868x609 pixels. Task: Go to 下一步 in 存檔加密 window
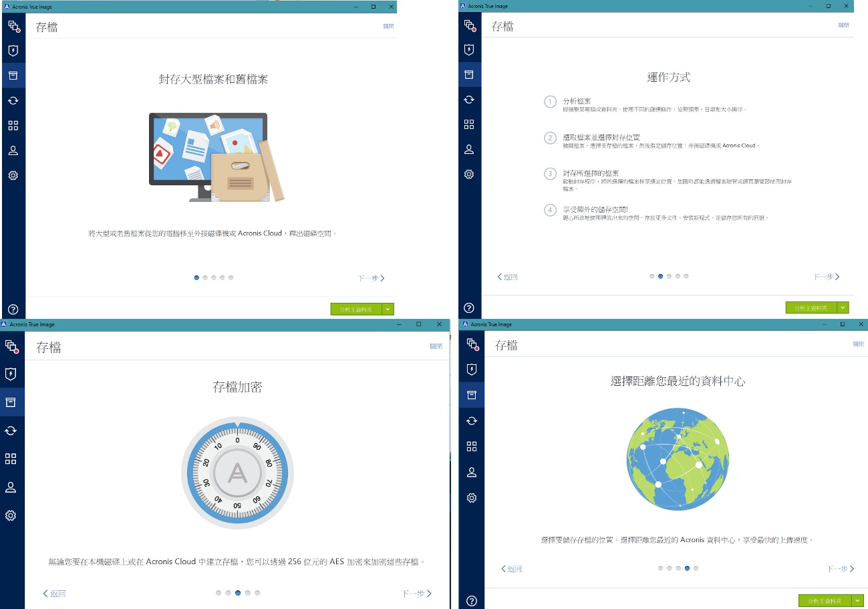click(x=416, y=594)
